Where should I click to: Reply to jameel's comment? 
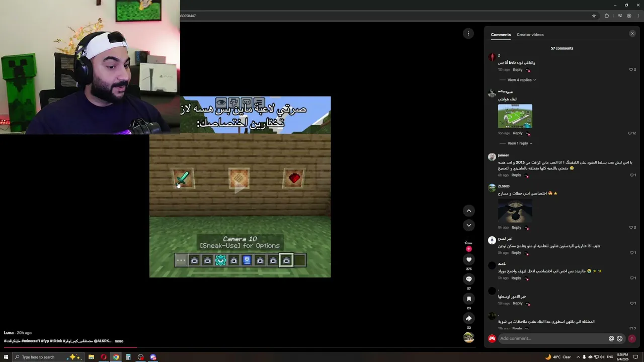click(516, 175)
